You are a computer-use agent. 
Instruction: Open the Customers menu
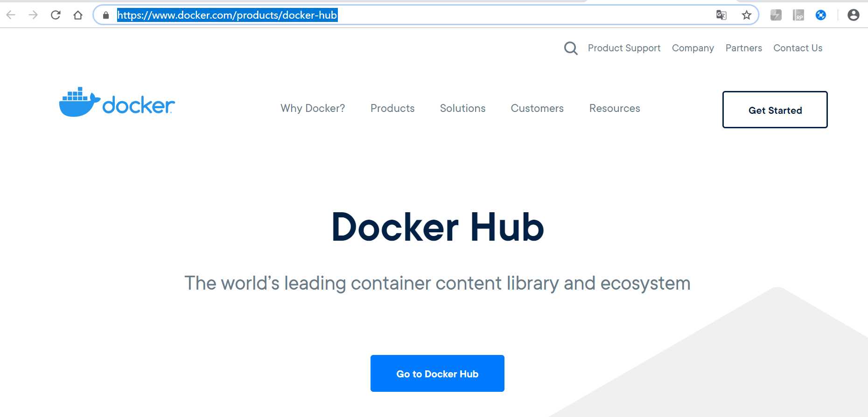click(537, 108)
